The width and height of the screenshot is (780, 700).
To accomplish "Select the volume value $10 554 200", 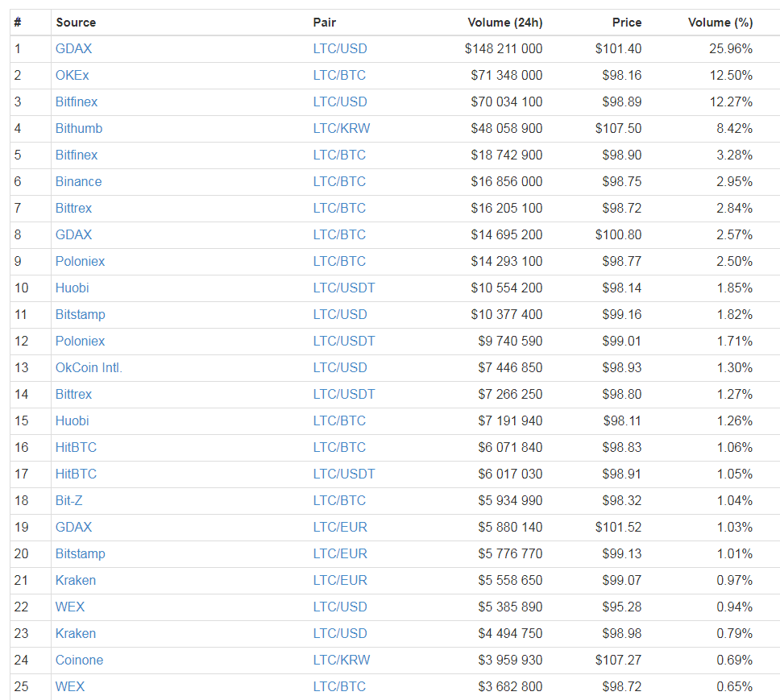I will pyautogui.click(x=506, y=288).
